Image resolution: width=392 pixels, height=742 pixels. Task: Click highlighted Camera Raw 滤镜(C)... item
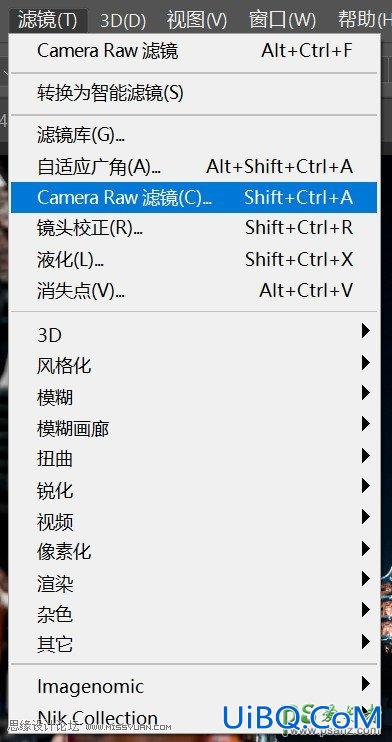194,197
